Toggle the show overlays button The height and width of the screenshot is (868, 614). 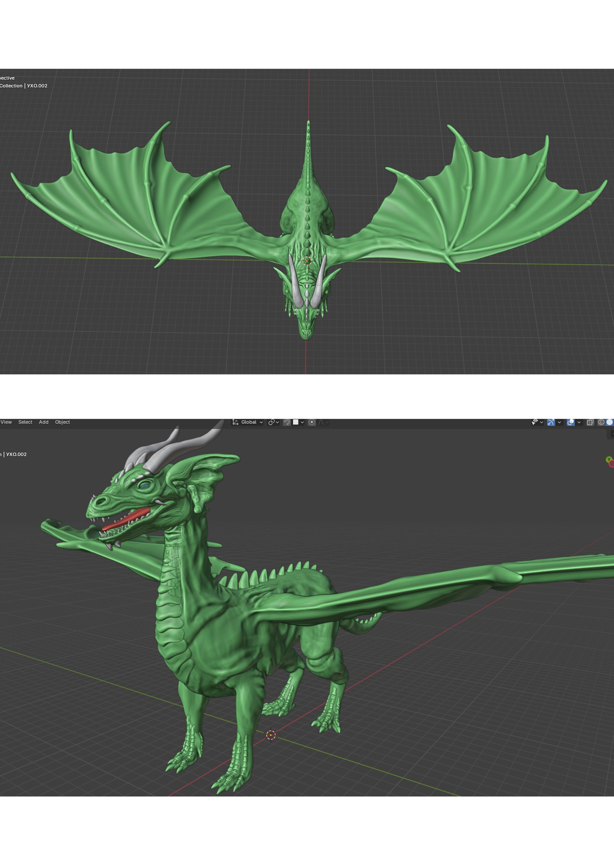[571, 422]
